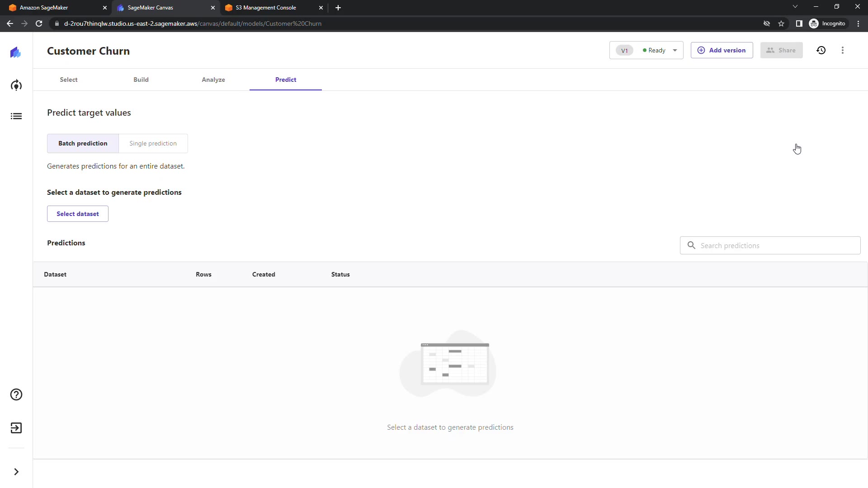This screenshot has width=868, height=488.
Task: Open the Models icon in the sidebar
Action: (x=16, y=85)
